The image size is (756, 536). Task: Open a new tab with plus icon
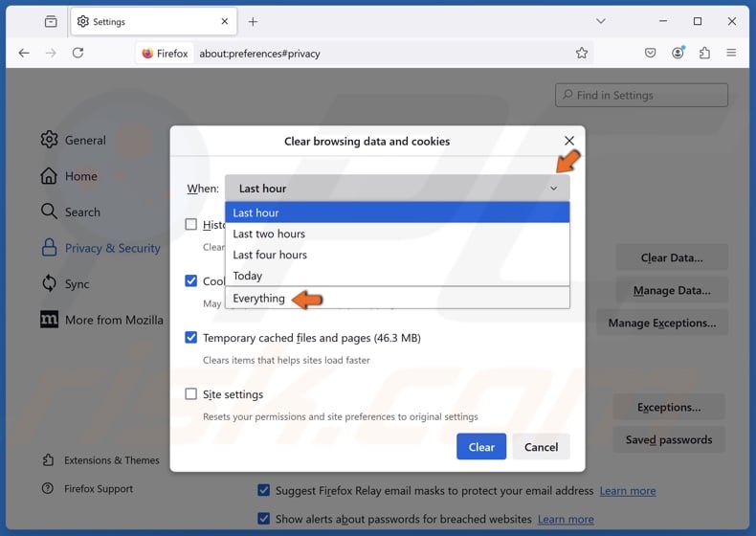pos(253,22)
